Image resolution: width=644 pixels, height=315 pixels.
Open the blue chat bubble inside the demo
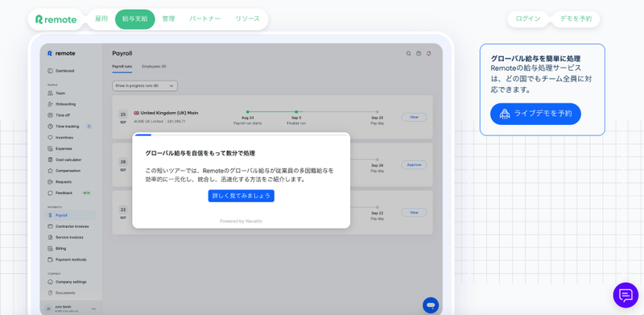pyautogui.click(x=431, y=305)
